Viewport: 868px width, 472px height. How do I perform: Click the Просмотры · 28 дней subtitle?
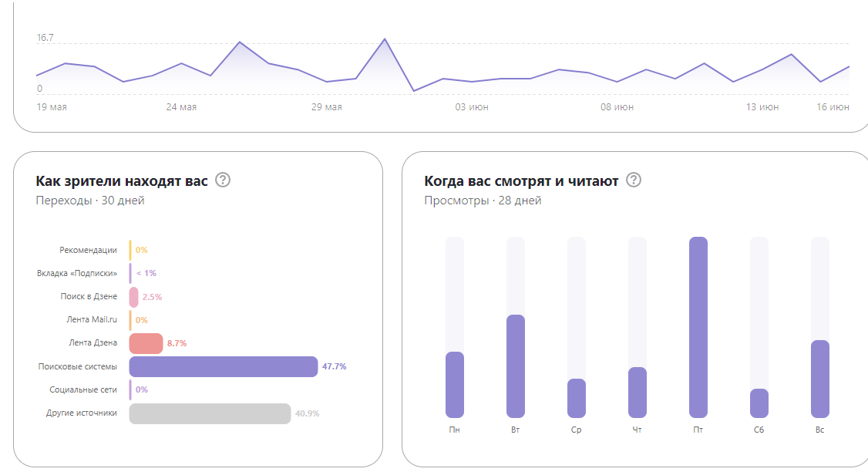482,199
